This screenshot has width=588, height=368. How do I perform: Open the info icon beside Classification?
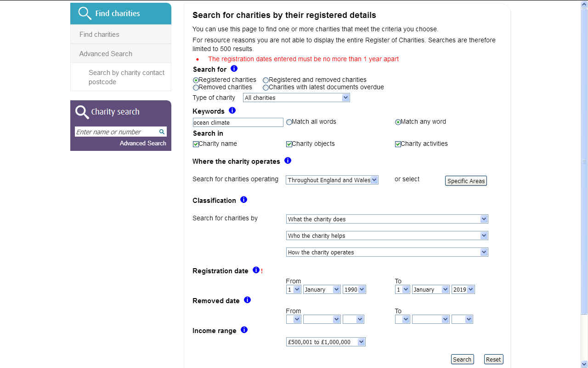point(243,200)
